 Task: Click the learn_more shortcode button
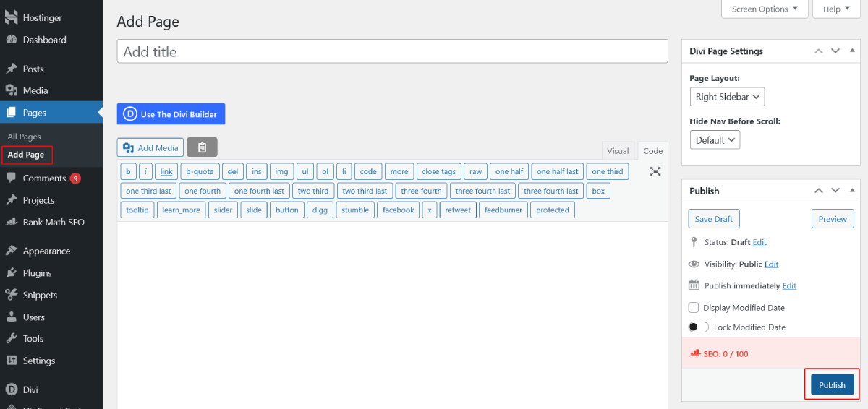coord(181,210)
